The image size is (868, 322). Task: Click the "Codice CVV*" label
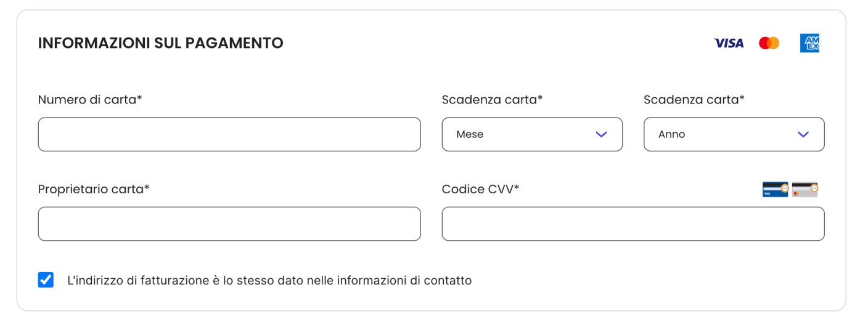(480, 189)
